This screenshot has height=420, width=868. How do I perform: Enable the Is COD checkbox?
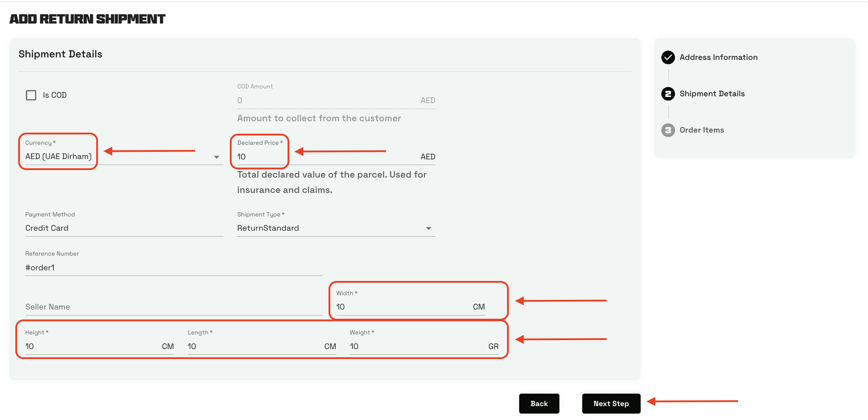tap(31, 95)
